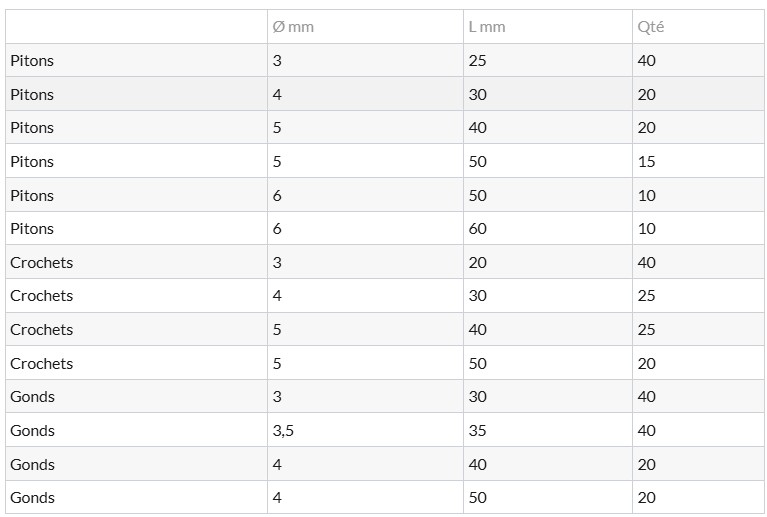The height and width of the screenshot is (517, 767).
Task: Click the "Pitons" label in the first data row
Action: (32, 61)
